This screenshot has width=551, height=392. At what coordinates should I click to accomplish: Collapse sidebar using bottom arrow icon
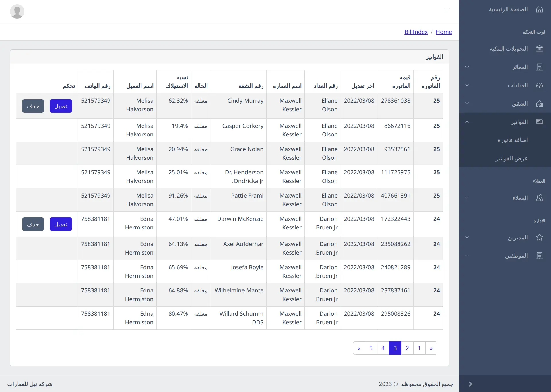click(x=470, y=384)
